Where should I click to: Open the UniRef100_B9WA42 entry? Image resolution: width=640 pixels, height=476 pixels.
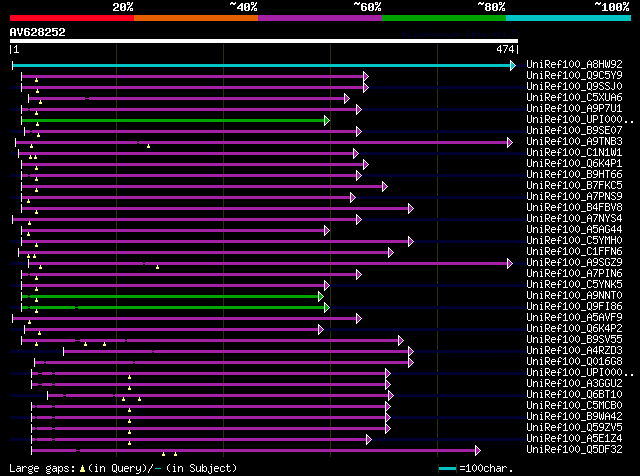tap(574, 417)
